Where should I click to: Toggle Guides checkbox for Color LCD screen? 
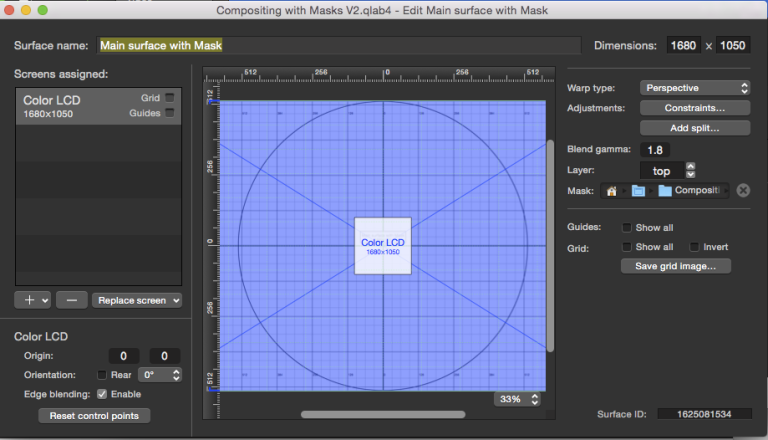pyautogui.click(x=170, y=113)
